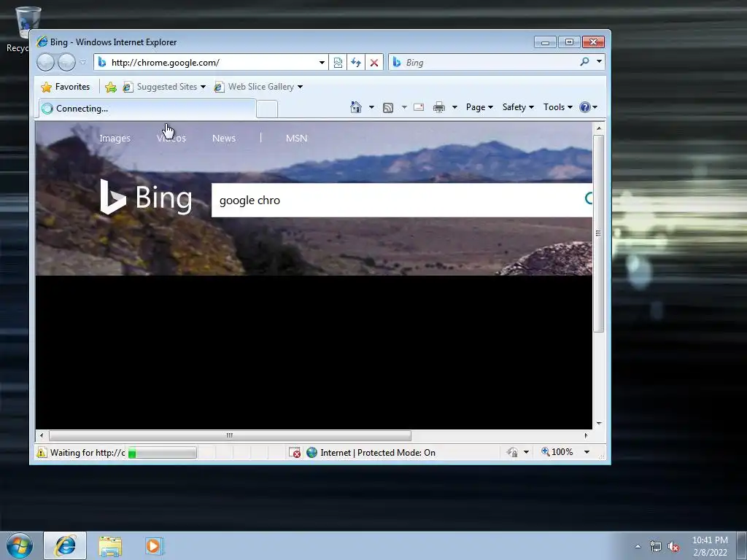Expand the Web Slice Gallery arrow

pyautogui.click(x=300, y=87)
